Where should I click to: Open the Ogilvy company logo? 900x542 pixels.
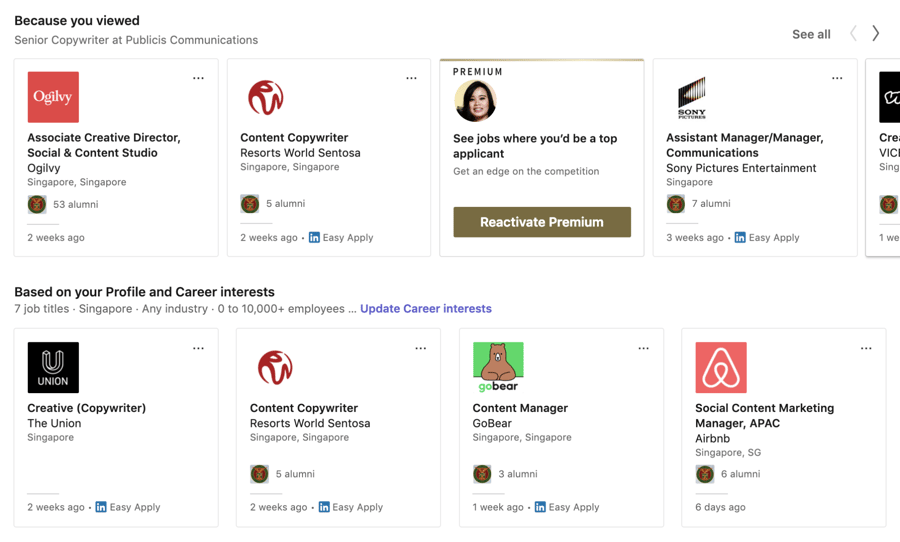pyautogui.click(x=53, y=97)
